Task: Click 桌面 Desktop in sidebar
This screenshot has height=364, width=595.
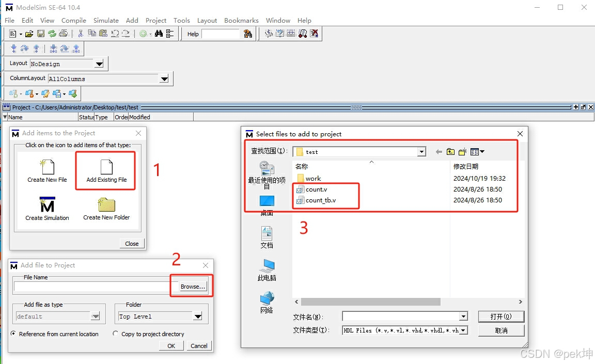Action: pyautogui.click(x=267, y=205)
